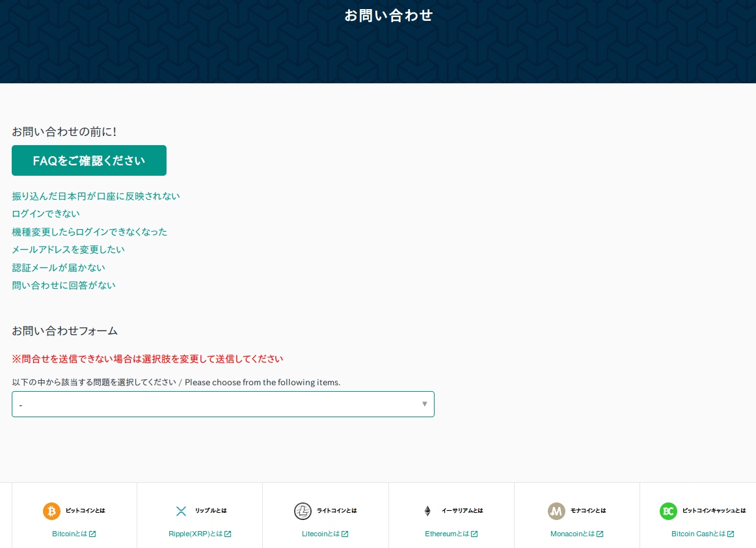This screenshot has height=548, width=756.
Task: Click the リップルとは heading
Action: click(x=211, y=511)
